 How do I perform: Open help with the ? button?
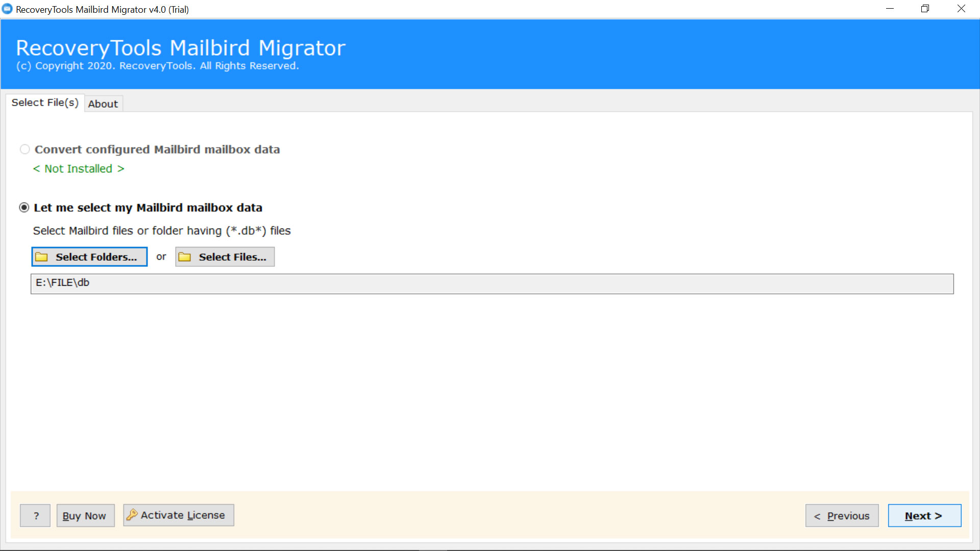point(35,516)
